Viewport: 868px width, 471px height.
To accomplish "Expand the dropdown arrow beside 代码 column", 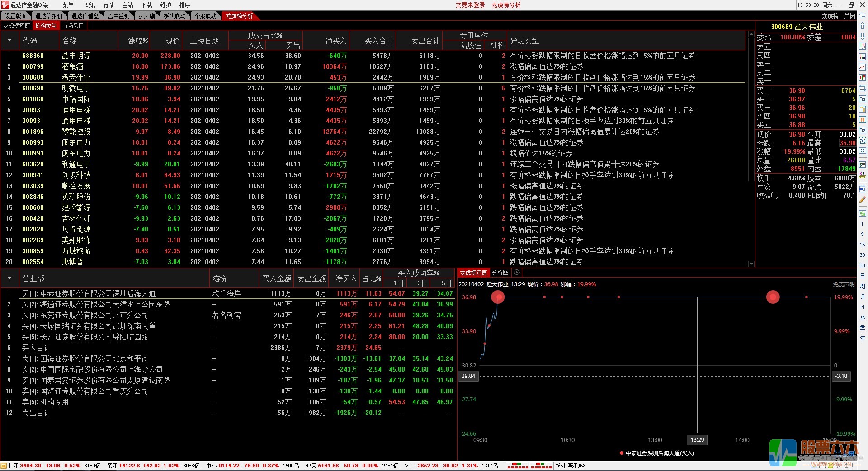I will [x=9, y=41].
